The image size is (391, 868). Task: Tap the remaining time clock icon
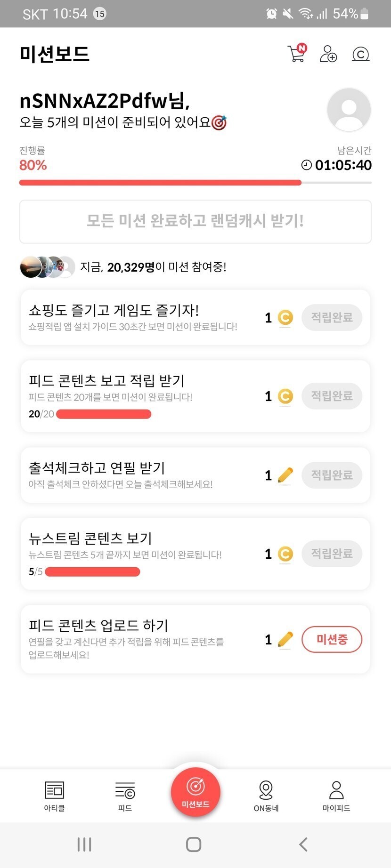[x=306, y=165]
